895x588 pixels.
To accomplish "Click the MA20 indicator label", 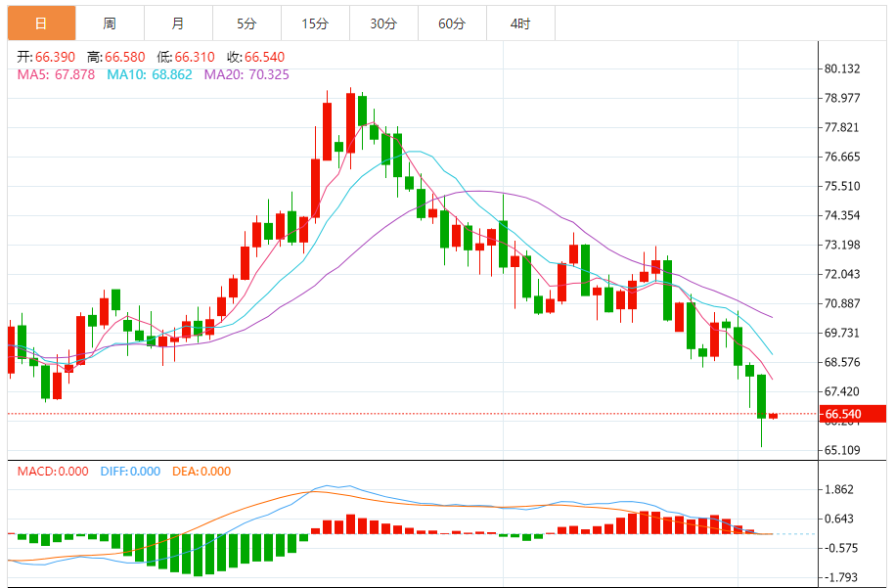I will [x=246, y=74].
